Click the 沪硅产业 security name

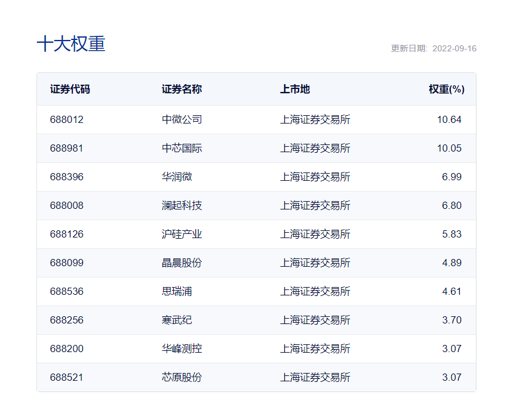(182, 234)
